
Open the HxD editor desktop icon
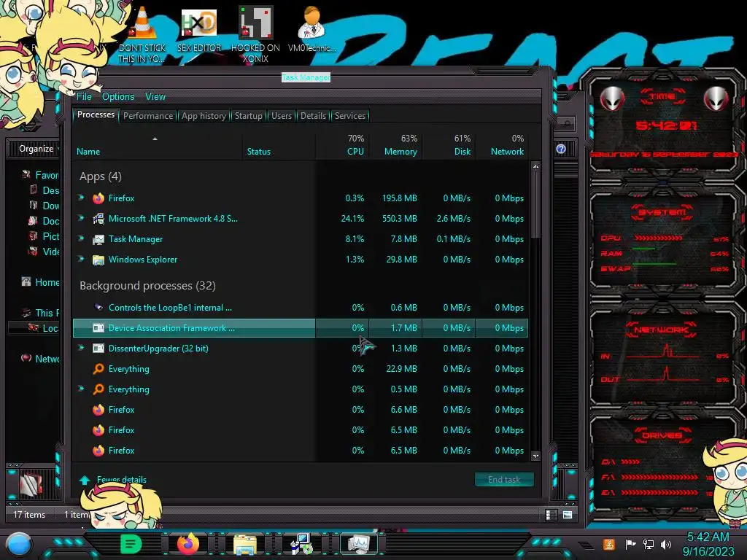coord(199,23)
